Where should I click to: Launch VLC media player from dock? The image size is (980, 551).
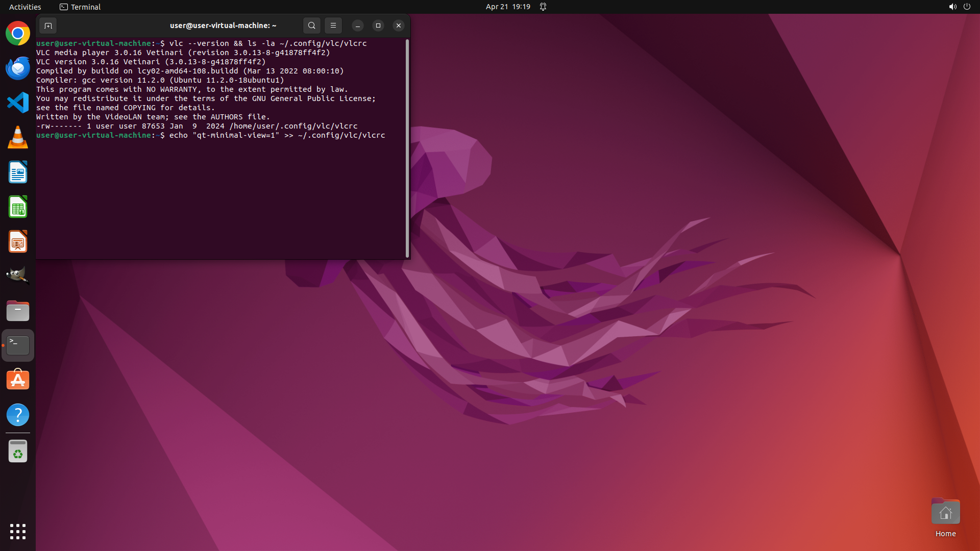(18, 138)
